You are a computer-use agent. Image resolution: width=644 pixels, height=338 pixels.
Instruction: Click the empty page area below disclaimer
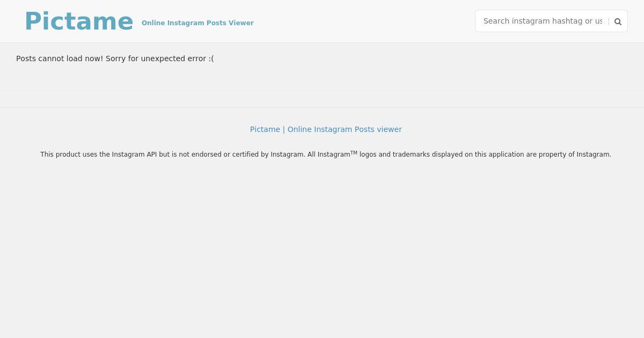[x=322, y=247]
